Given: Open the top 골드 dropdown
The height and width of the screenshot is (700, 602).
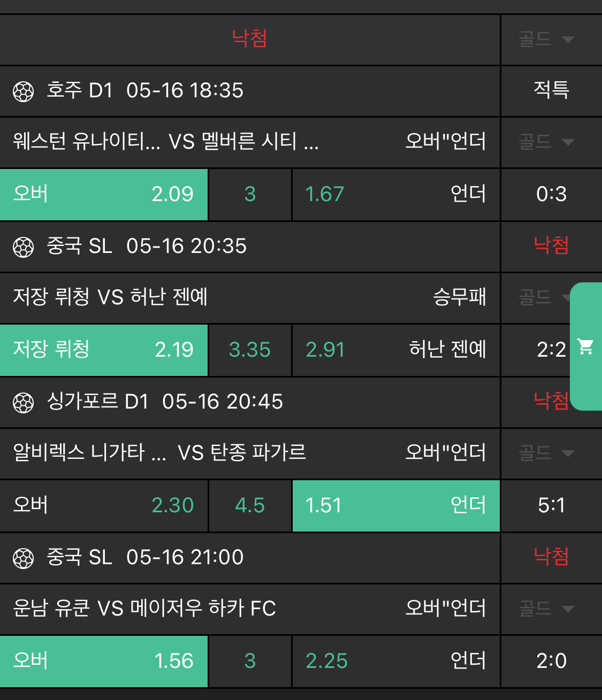Looking at the screenshot, I should click(547, 39).
